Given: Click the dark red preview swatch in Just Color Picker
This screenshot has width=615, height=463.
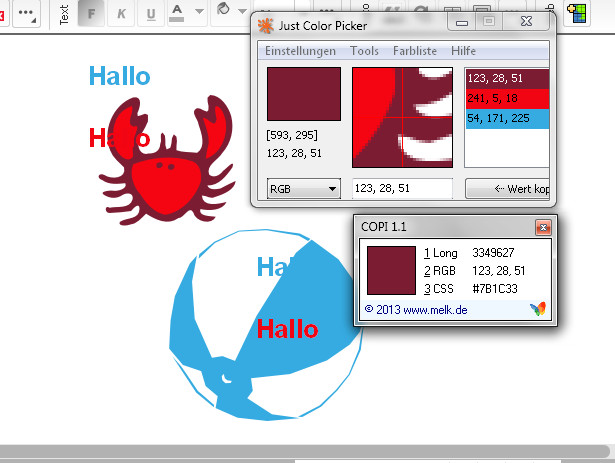Looking at the screenshot, I should pyautogui.click(x=304, y=94).
